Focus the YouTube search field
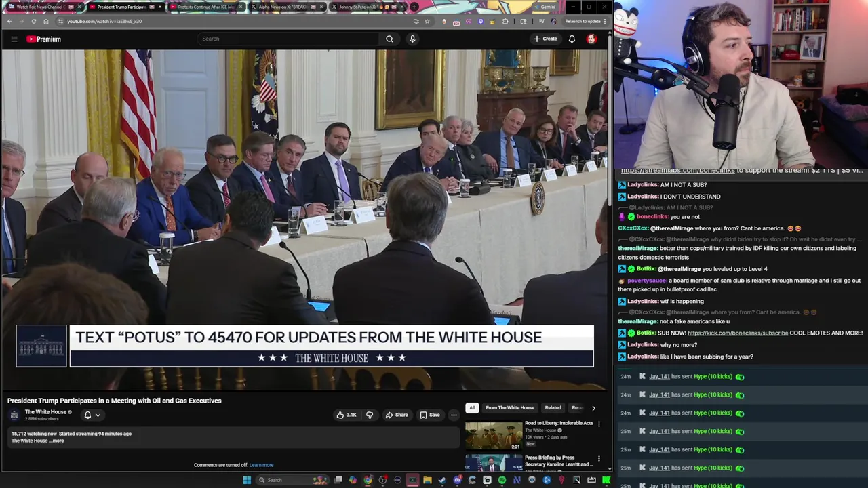This screenshot has width=868, height=488. pyautogui.click(x=288, y=39)
